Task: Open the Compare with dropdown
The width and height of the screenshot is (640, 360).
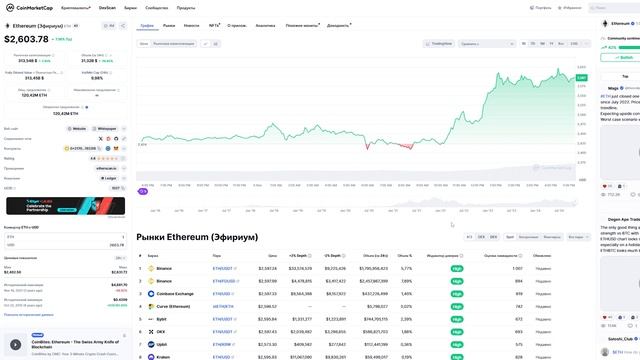Action: 487,44
